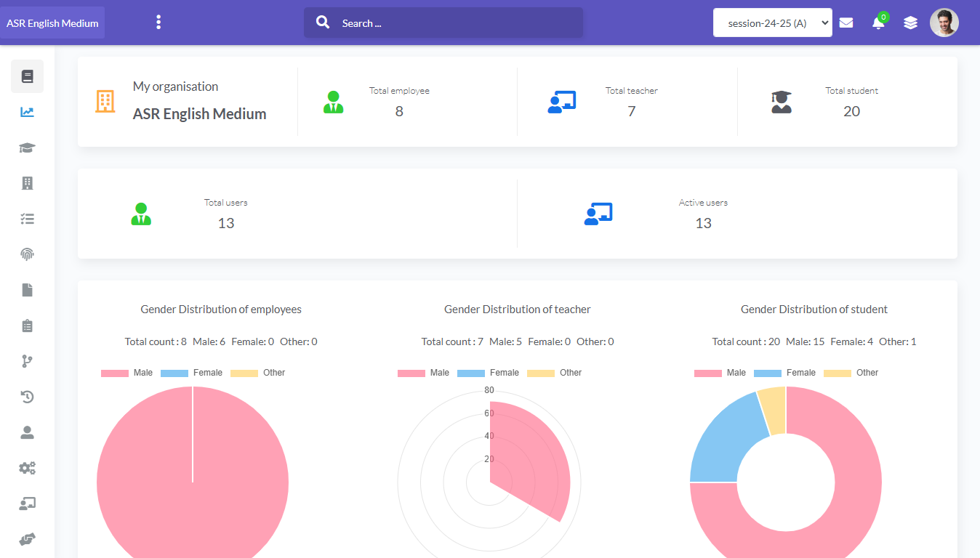Click 'Total count : 20' student summary text

pyautogui.click(x=746, y=341)
